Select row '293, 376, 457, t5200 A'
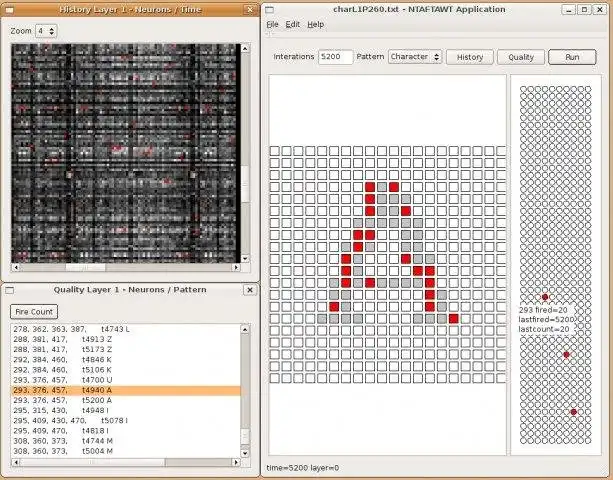Image resolution: width=613 pixels, height=480 pixels. 125,400
